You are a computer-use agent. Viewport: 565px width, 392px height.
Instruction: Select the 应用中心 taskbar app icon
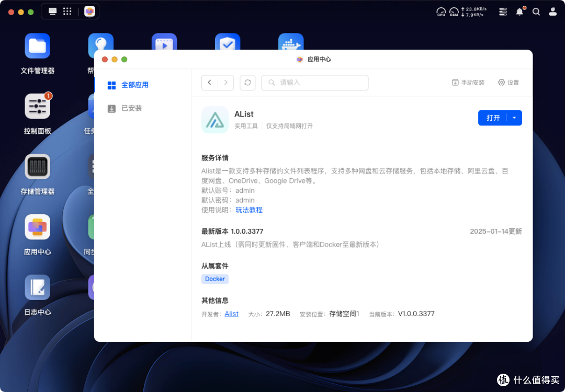[89, 11]
